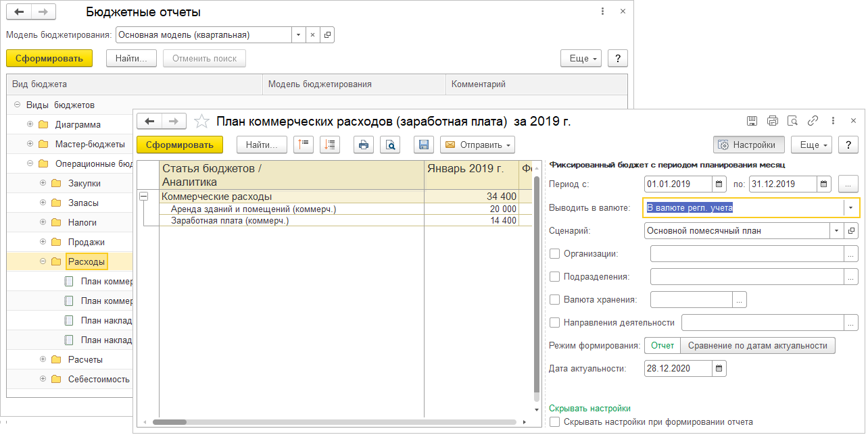Click the expand all groups icon

pyautogui.click(x=330, y=145)
